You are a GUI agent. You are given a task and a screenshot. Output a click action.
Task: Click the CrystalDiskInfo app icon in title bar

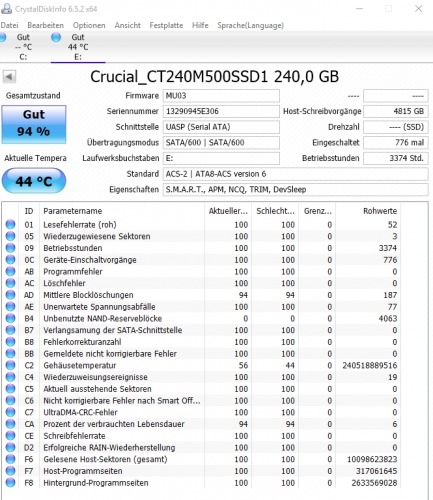[6, 8]
